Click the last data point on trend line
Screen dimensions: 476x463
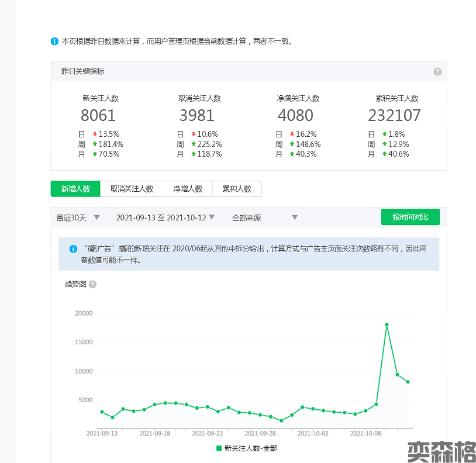pos(408,382)
